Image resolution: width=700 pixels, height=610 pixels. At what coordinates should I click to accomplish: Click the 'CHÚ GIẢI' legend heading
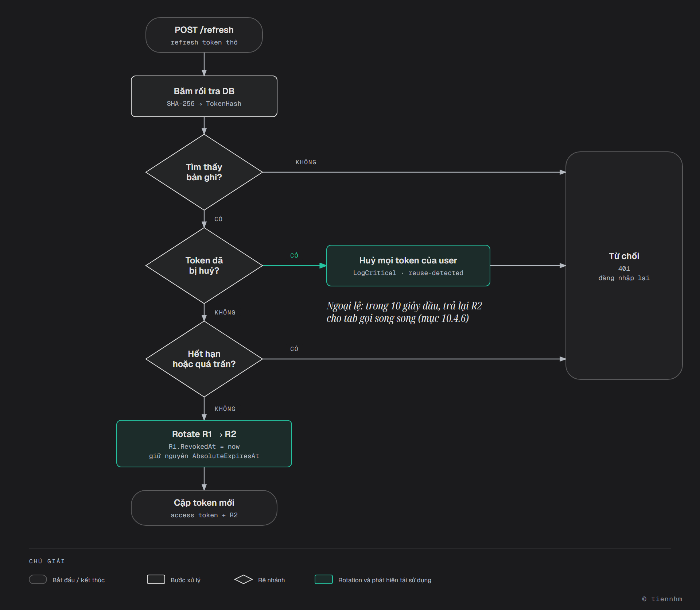[47, 561]
